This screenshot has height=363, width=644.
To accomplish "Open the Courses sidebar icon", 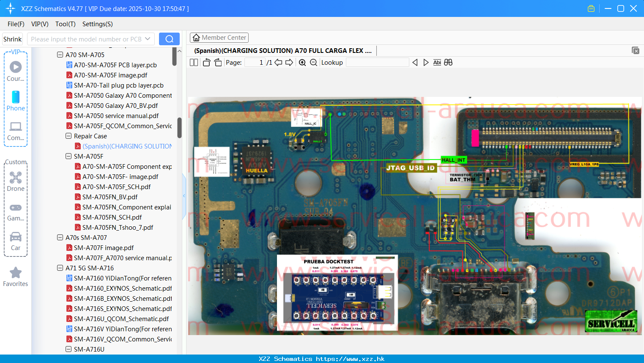I will (16, 71).
